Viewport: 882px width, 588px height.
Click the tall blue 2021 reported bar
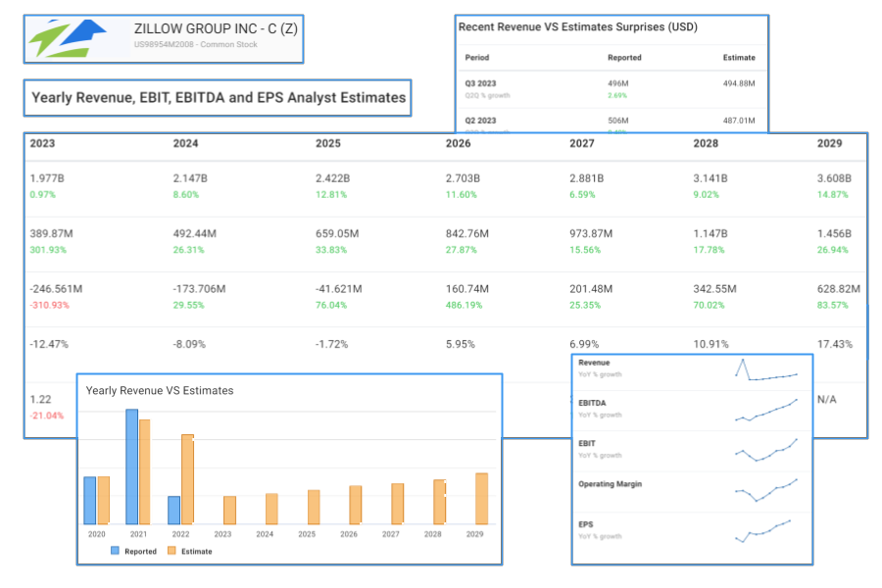[x=131, y=466]
